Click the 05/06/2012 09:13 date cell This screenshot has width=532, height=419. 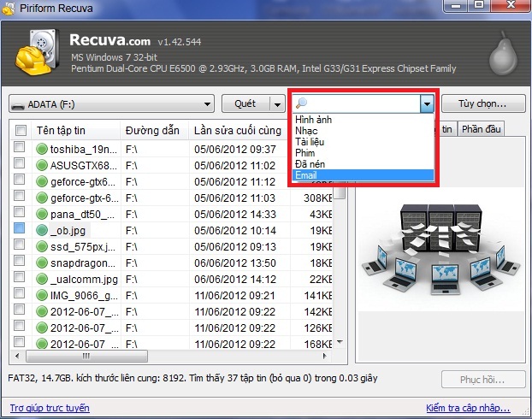pos(235,246)
